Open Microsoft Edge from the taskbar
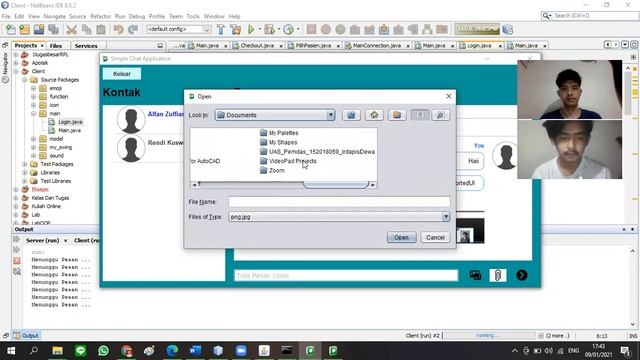 [x=172, y=351]
